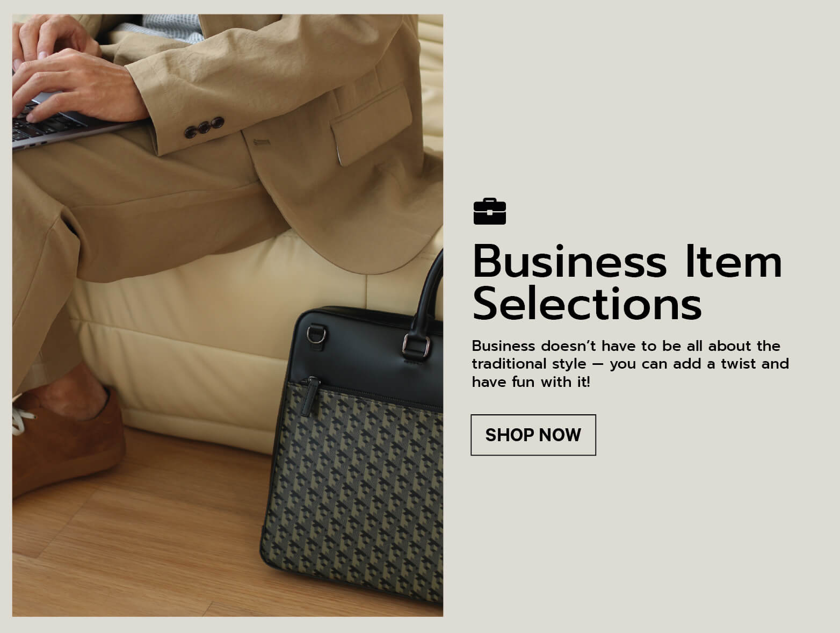The height and width of the screenshot is (633, 840).
Task: Click the zipper pull on the bag
Action: click(x=310, y=397)
